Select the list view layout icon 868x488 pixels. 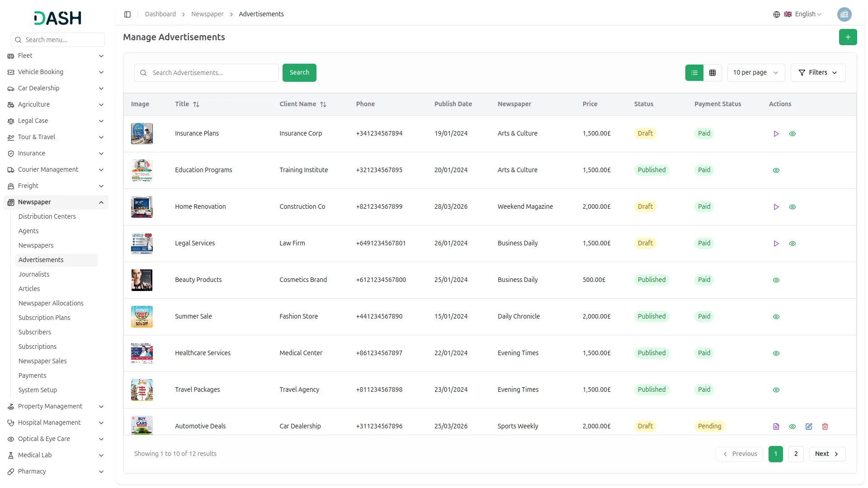click(694, 73)
